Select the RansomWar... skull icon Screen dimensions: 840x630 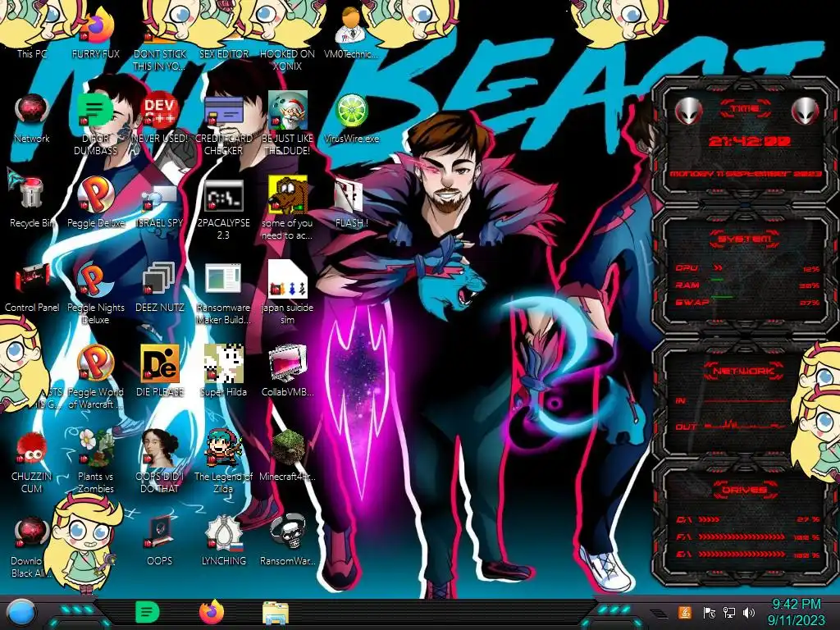tap(287, 540)
